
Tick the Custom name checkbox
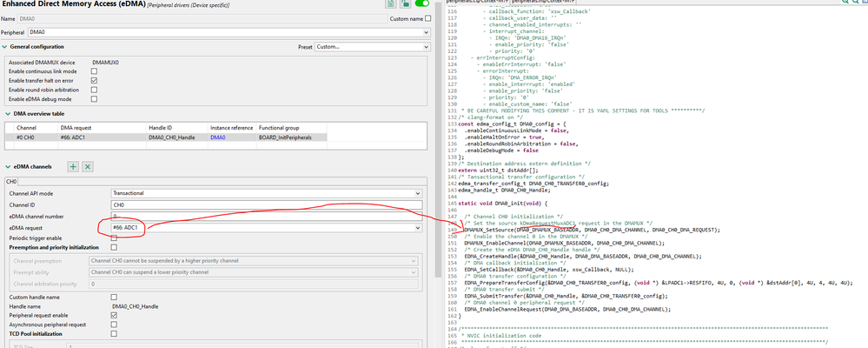pyautogui.click(x=427, y=18)
